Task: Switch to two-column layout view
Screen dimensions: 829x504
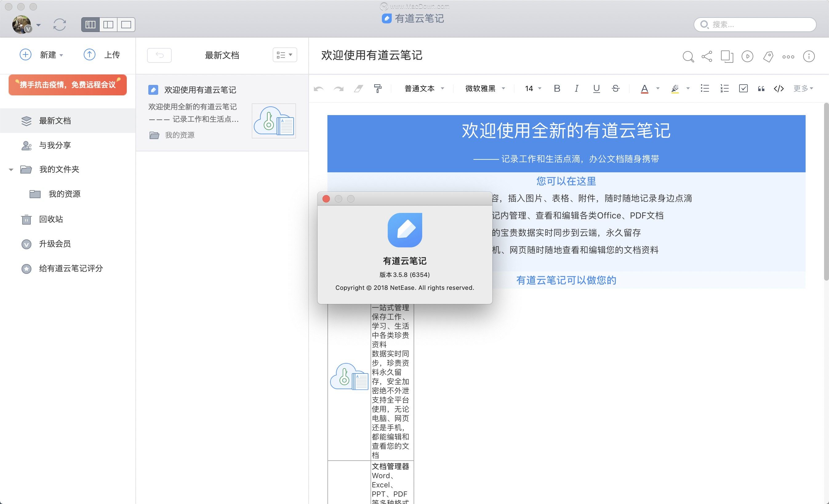Action: coord(108,25)
